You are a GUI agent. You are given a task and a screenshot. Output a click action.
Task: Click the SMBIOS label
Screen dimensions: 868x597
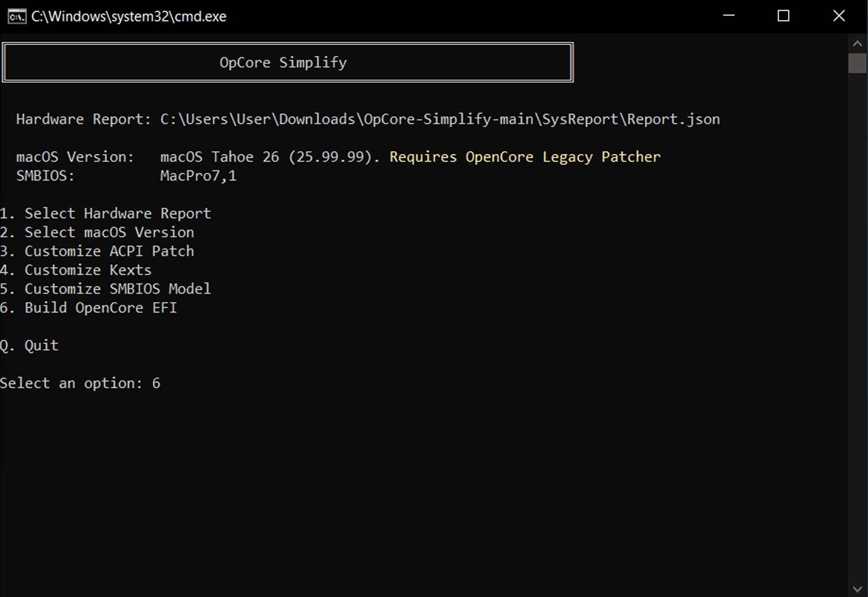(x=45, y=176)
